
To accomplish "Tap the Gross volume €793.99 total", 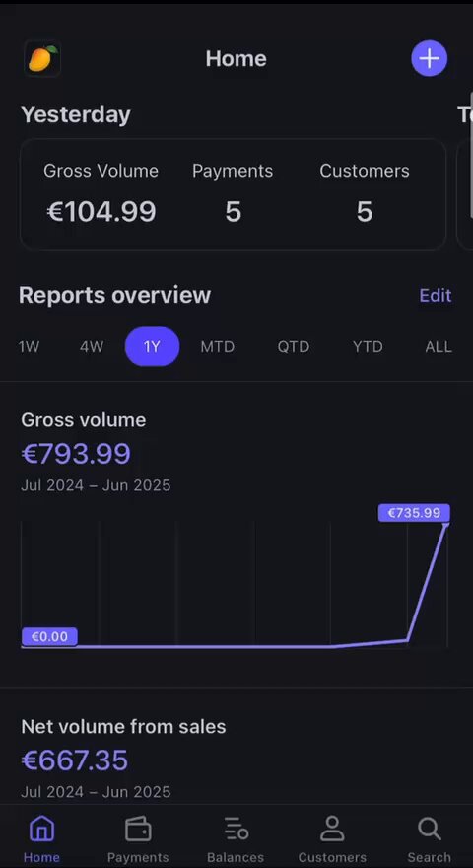I will pos(76,454).
